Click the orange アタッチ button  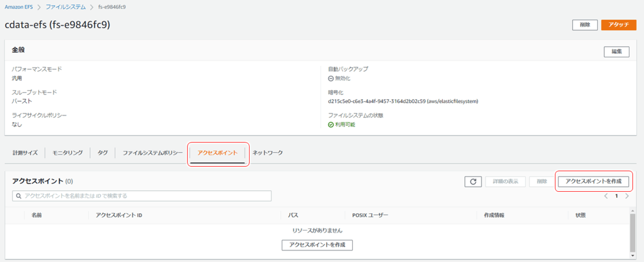[618, 25]
